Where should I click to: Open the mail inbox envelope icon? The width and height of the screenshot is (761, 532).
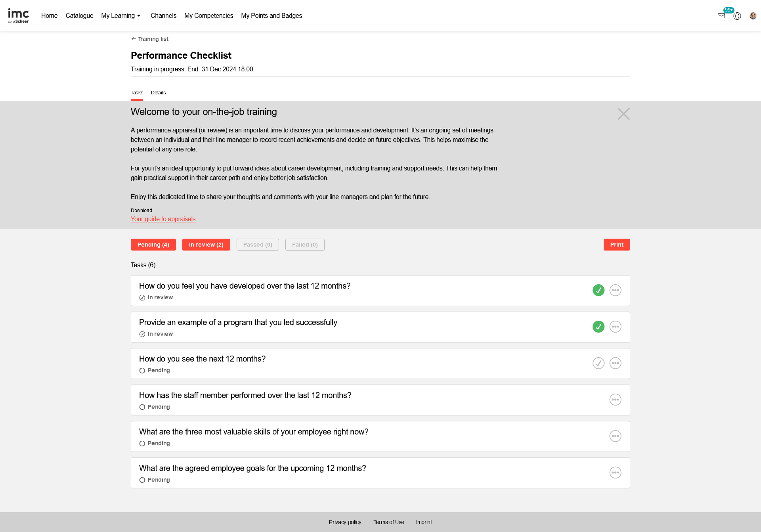(721, 16)
